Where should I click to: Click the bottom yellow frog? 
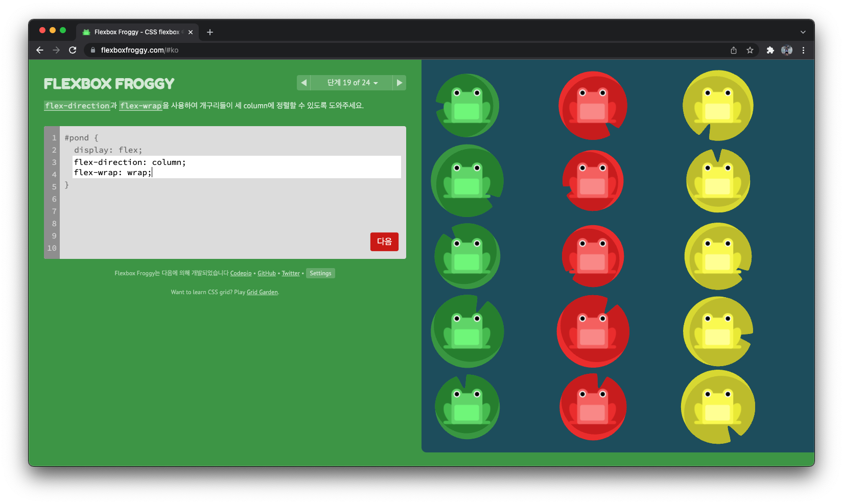(718, 406)
